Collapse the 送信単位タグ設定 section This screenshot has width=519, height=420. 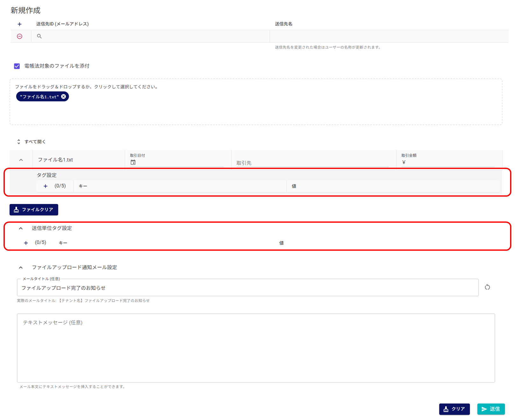21,228
